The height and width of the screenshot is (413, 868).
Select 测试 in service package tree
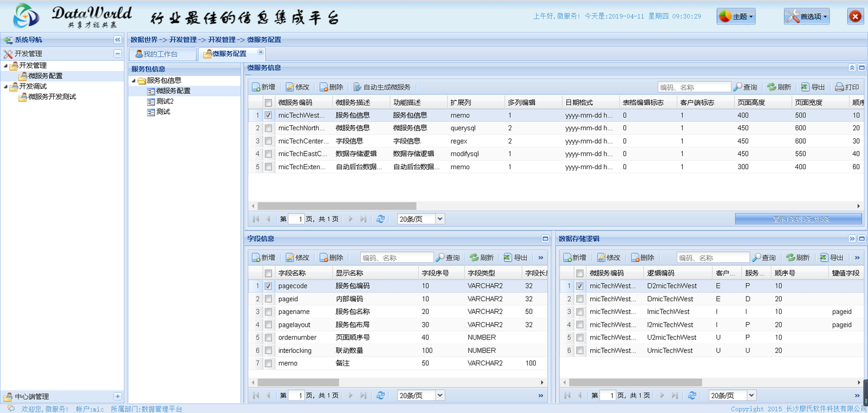(x=163, y=112)
